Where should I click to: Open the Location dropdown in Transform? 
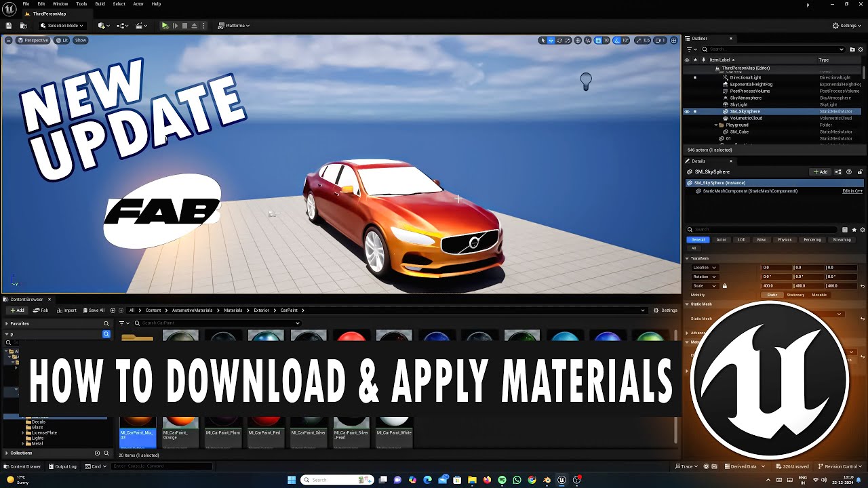pos(705,268)
